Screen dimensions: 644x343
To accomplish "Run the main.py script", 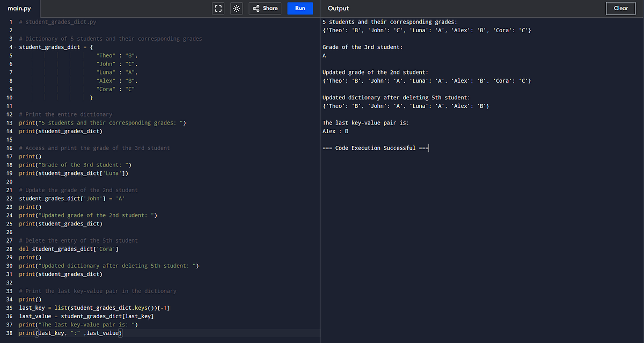I will tap(300, 8).
